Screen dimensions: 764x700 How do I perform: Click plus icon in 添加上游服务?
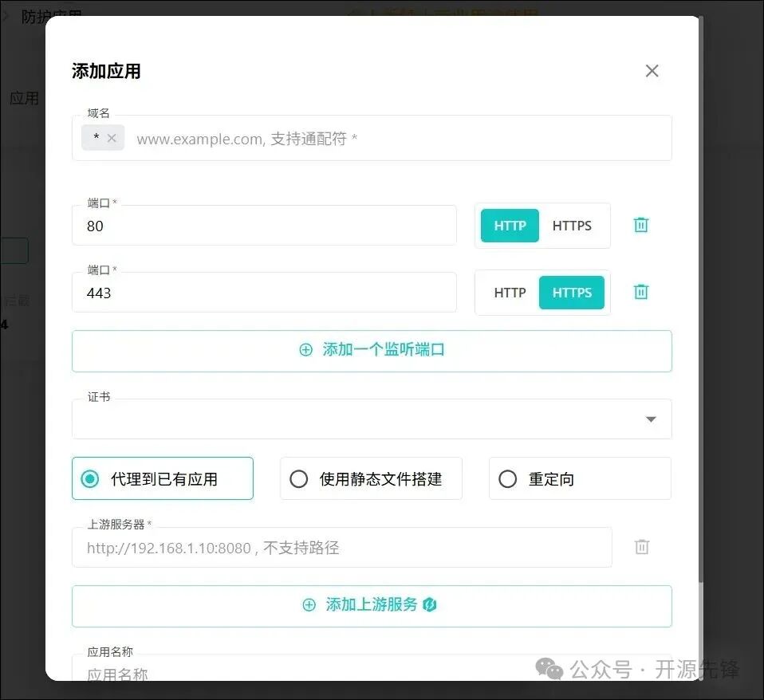click(x=309, y=605)
